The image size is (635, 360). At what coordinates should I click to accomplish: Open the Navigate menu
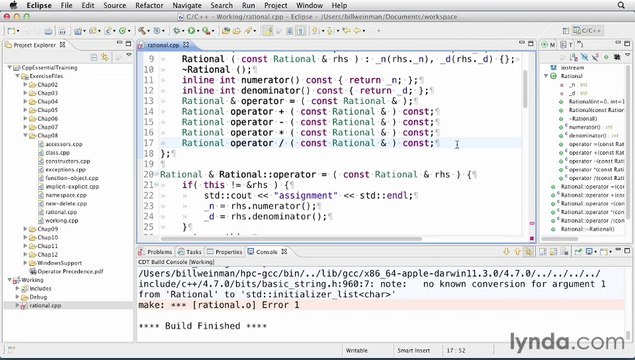tap(187, 5)
